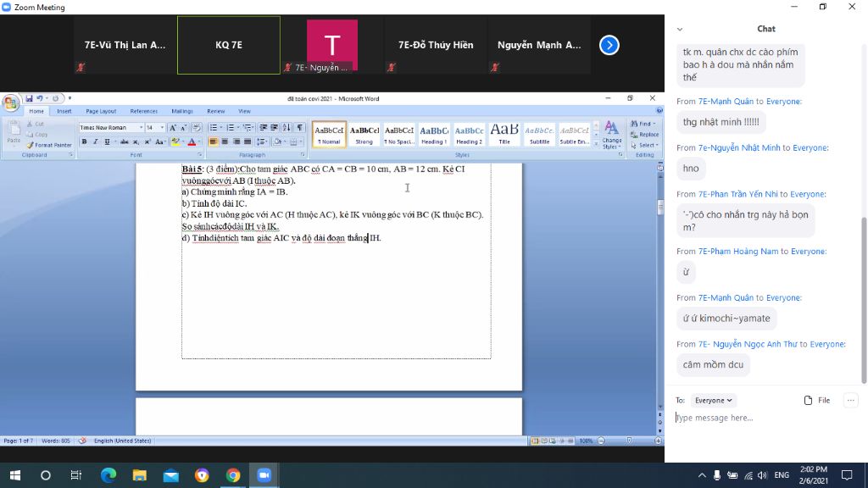The height and width of the screenshot is (488, 868).
Task: Grow the font size in Word
Action: pyautogui.click(x=173, y=128)
